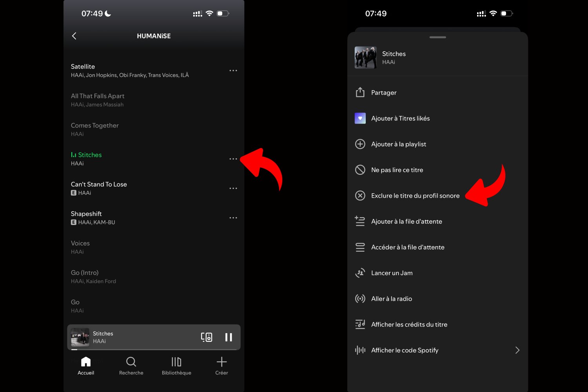Image resolution: width=588 pixels, height=392 pixels.
Task: Select Ajouter à la playlist
Action: pos(398,144)
